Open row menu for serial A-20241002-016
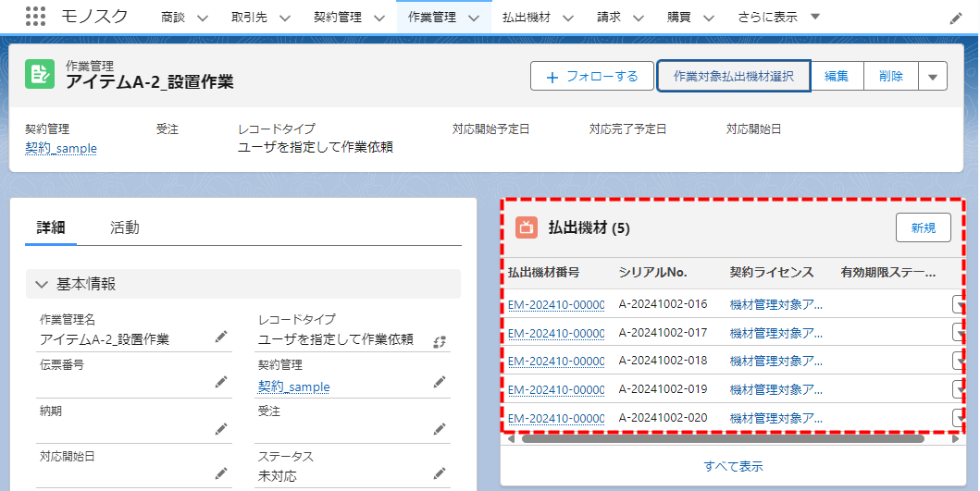980x491 pixels. [x=958, y=304]
